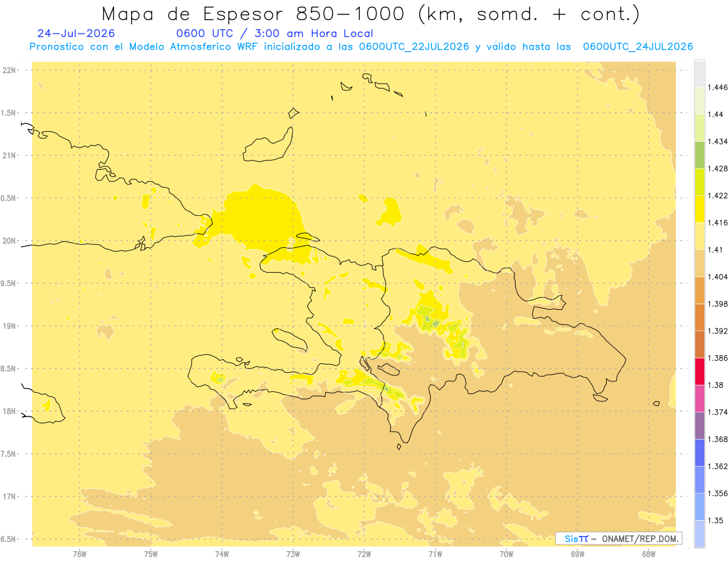Click latitude label '22N'
This screenshot has width=728, height=562.
point(9,70)
